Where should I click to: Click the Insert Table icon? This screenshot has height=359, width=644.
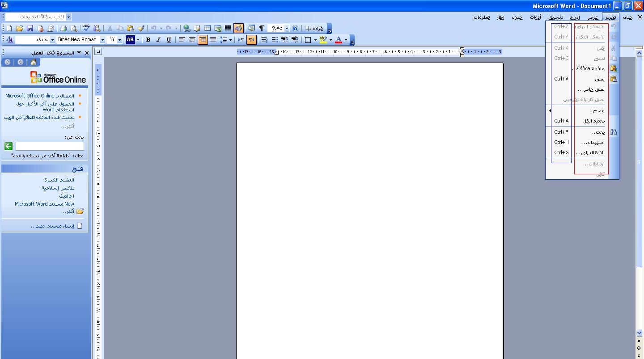208,28
